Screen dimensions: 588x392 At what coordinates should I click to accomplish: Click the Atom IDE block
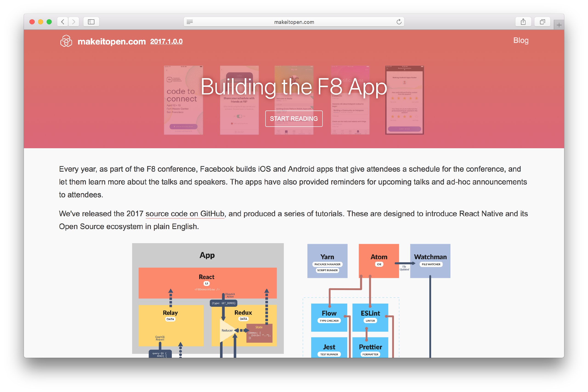point(379,261)
